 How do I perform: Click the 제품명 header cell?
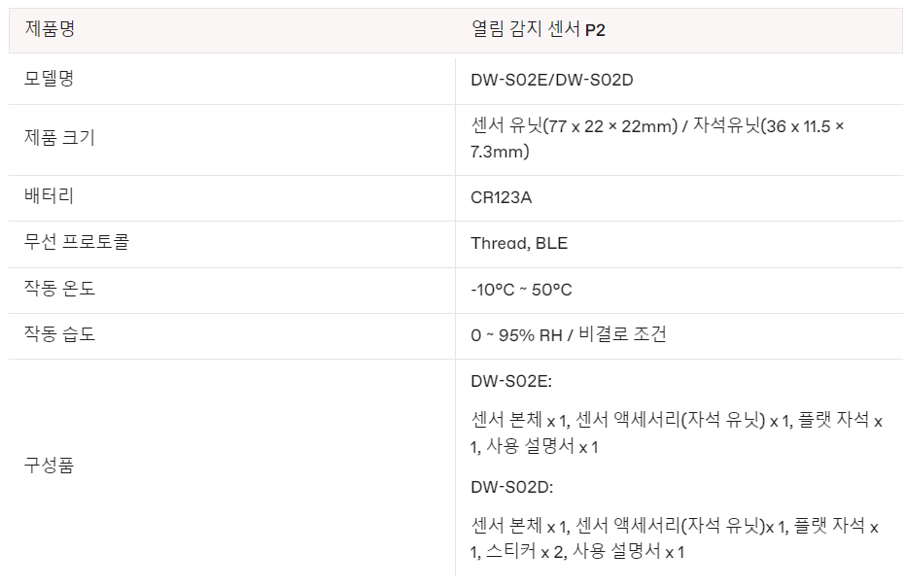coord(50,29)
